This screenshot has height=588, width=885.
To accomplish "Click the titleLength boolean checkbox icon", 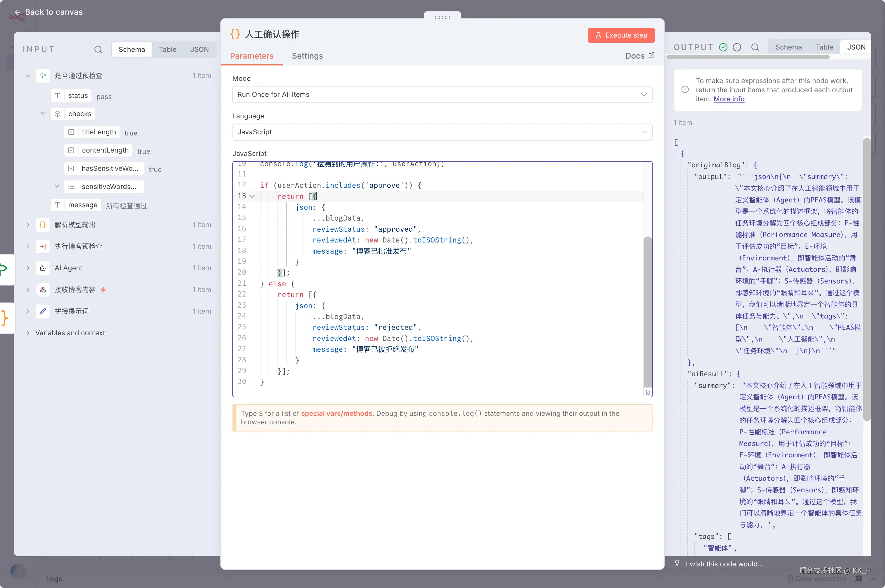I will (x=71, y=132).
